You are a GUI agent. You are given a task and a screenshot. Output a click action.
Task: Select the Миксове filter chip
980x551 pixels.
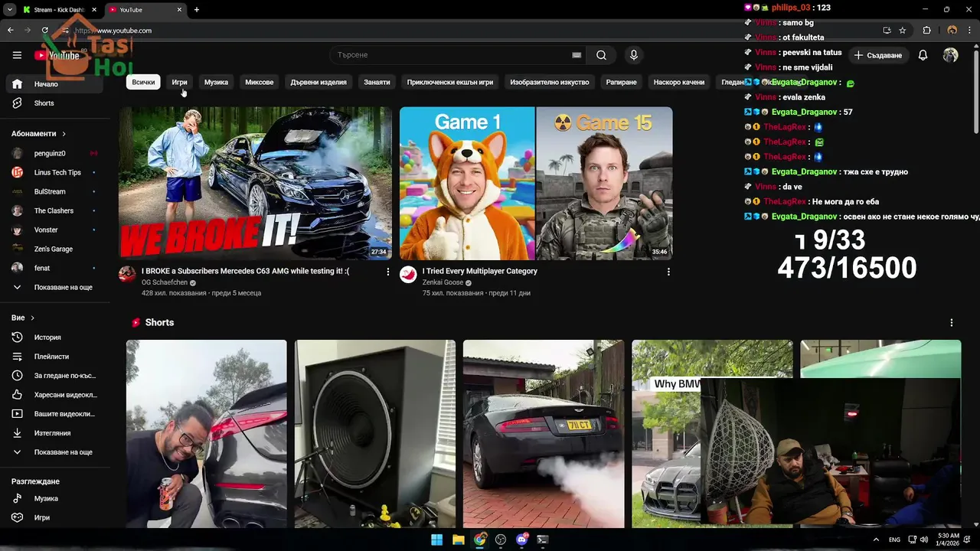coord(259,82)
